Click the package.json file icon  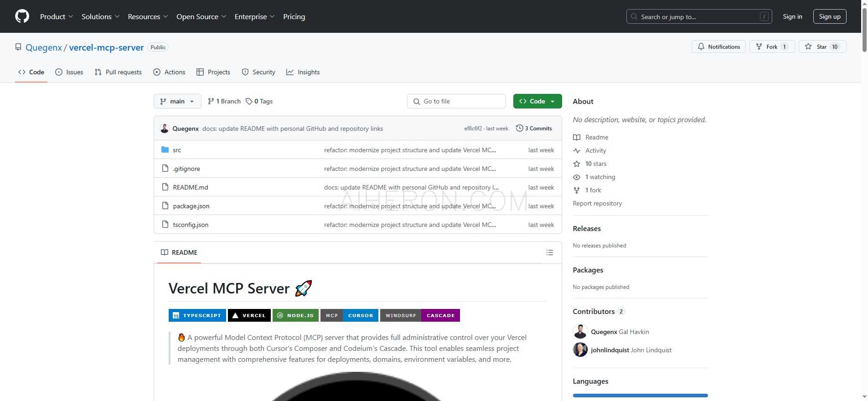coord(165,206)
